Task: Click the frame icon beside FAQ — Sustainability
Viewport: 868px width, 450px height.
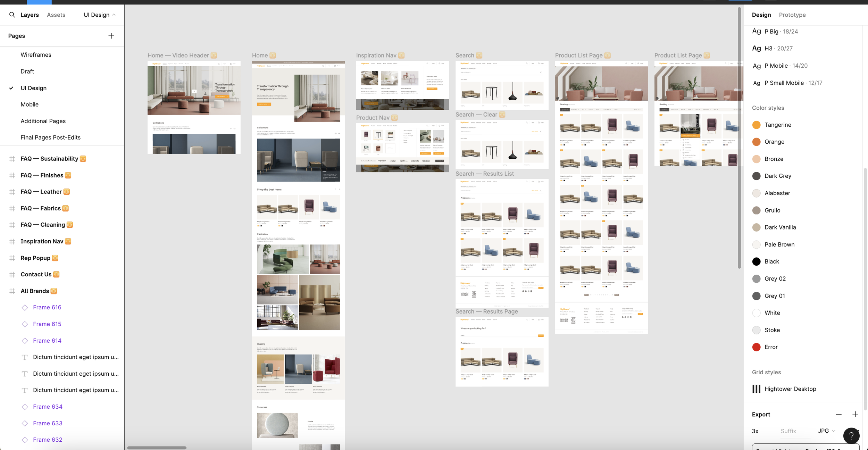Action: coord(12,159)
